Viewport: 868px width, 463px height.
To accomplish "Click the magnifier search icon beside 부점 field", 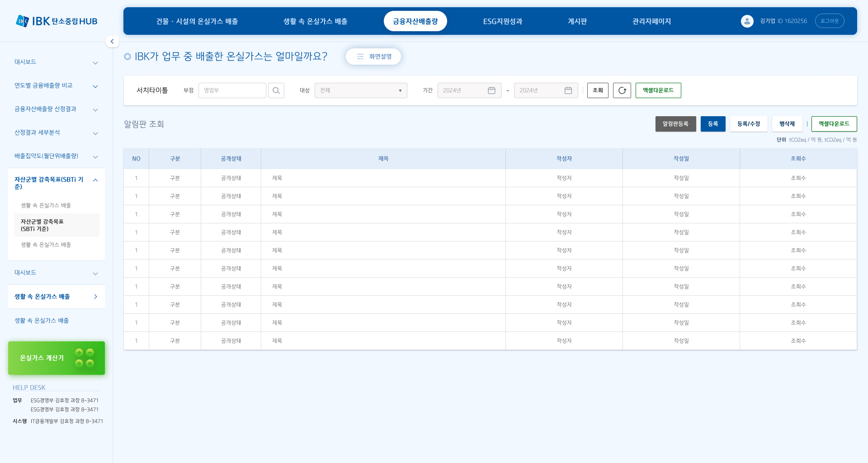I will click(x=276, y=90).
